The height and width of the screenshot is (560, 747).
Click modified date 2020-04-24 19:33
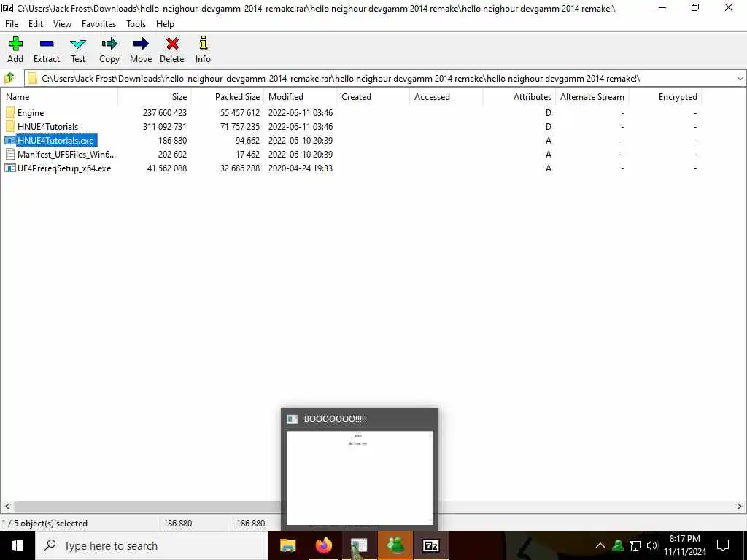pyautogui.click(x=301, y=168)
